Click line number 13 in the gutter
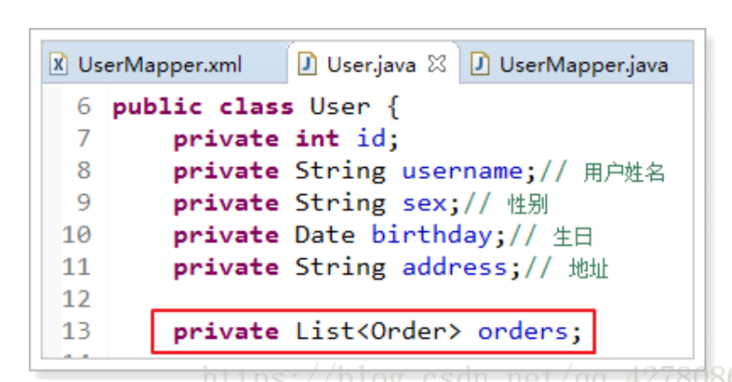Viewport: 732px width, 382px height. tap(77, 331)
